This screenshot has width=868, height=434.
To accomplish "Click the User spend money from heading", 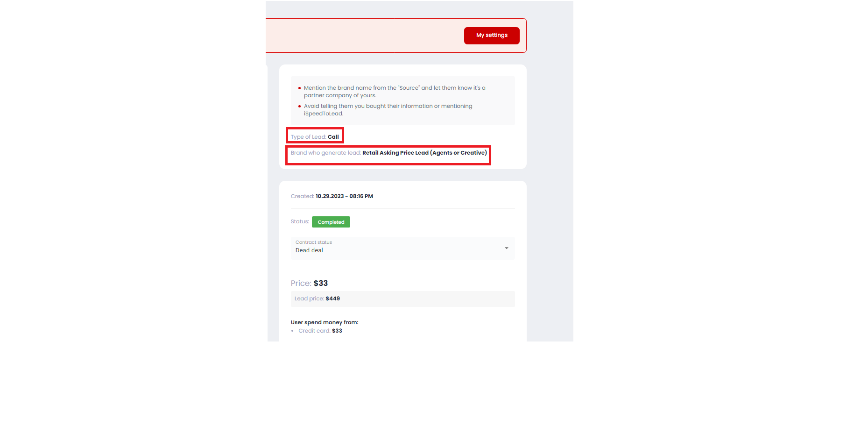I will coord(325,322).
